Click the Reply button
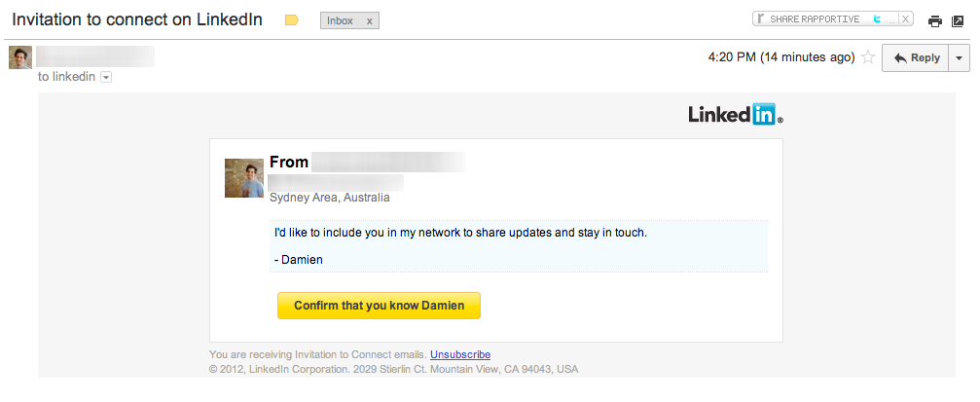The image size is (980, 402). pyautogui.click(x=915, y=57)
